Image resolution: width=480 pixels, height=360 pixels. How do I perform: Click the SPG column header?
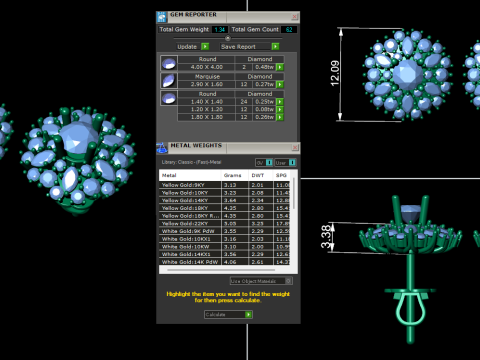pyautogui.click(x=281, y=175)
